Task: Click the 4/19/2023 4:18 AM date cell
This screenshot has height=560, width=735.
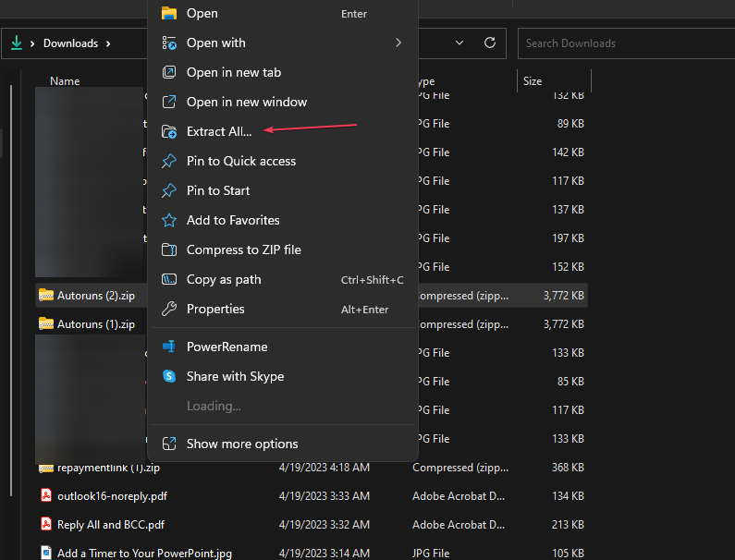Action: click(325, 468)
